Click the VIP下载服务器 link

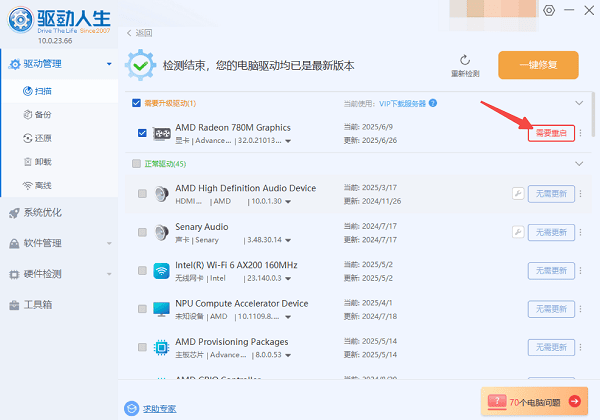pos(402,104)
